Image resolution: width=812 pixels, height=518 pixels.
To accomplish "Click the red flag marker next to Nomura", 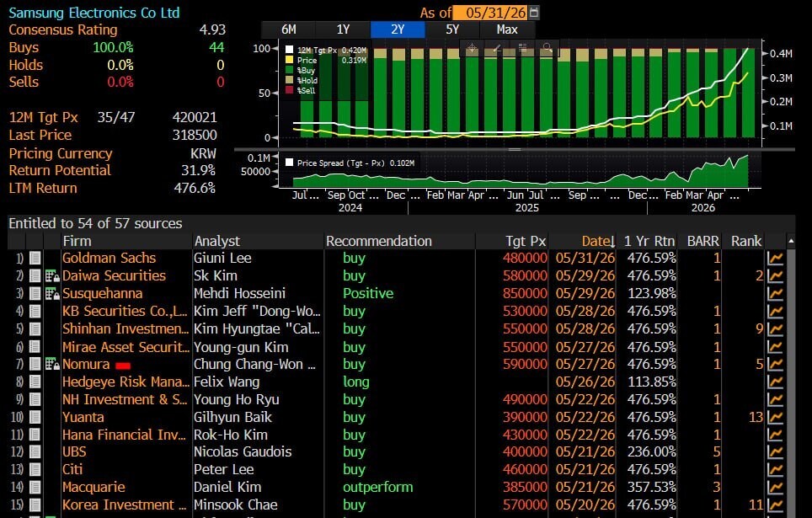I will (123, 366).
